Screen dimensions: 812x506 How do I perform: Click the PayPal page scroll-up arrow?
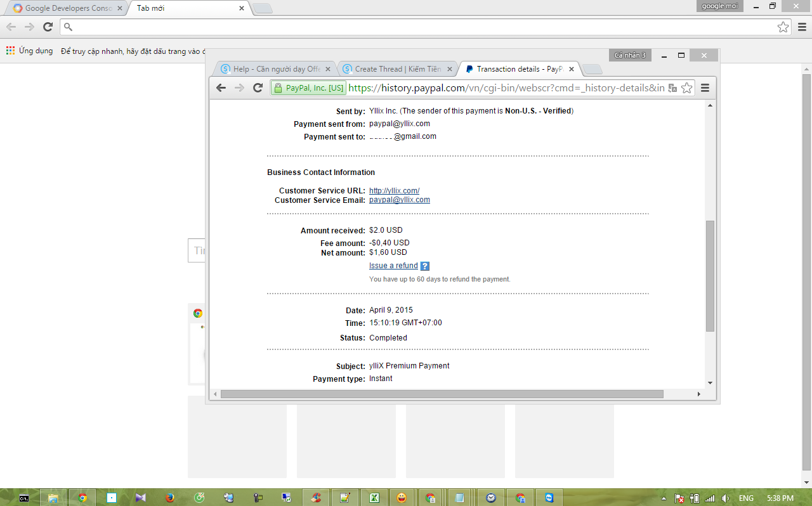coord(710,105)
